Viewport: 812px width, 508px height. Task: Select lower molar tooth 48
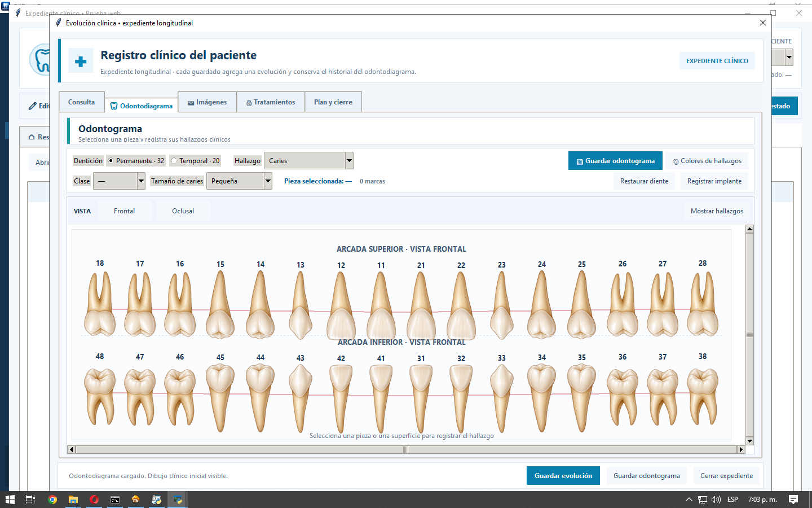pyautogui.click(x=100, y=397)
